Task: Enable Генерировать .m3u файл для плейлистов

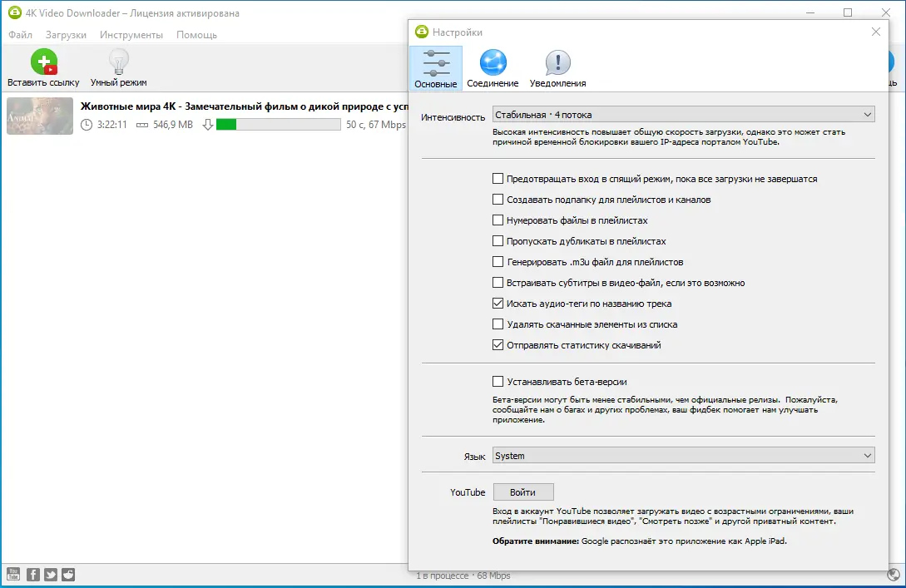Action: coord(498,262)
